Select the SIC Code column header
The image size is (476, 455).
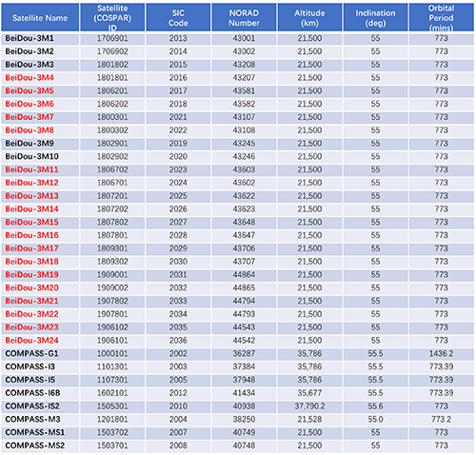178,18
